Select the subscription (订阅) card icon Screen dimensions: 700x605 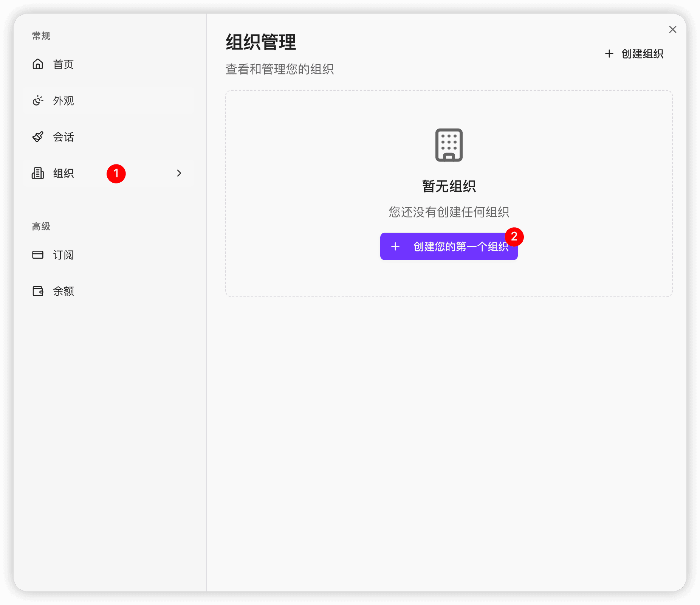38,255
